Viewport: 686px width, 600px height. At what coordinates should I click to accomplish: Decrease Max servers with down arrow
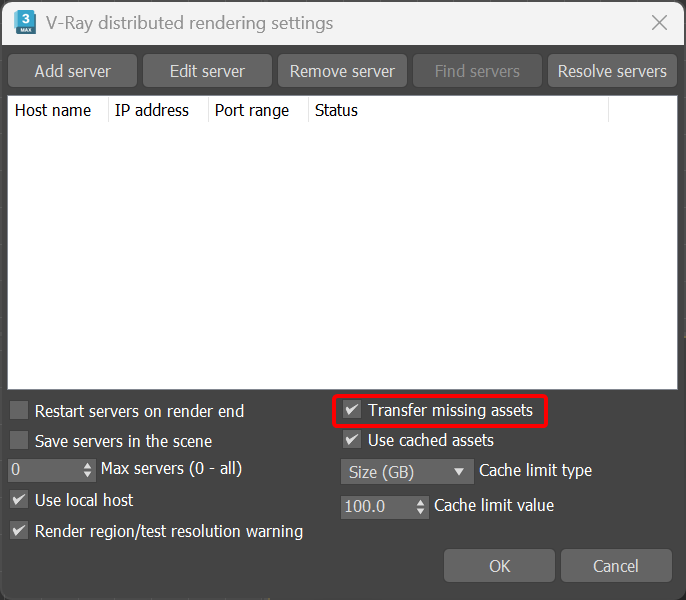pyautogui.click(x=88, y=474)
